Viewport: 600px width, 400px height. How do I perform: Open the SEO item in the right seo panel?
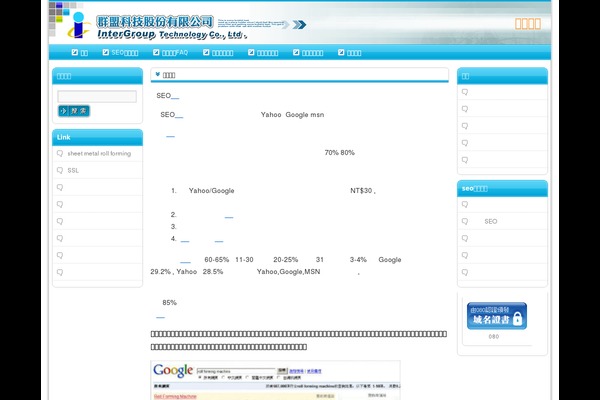pos(491,222)
